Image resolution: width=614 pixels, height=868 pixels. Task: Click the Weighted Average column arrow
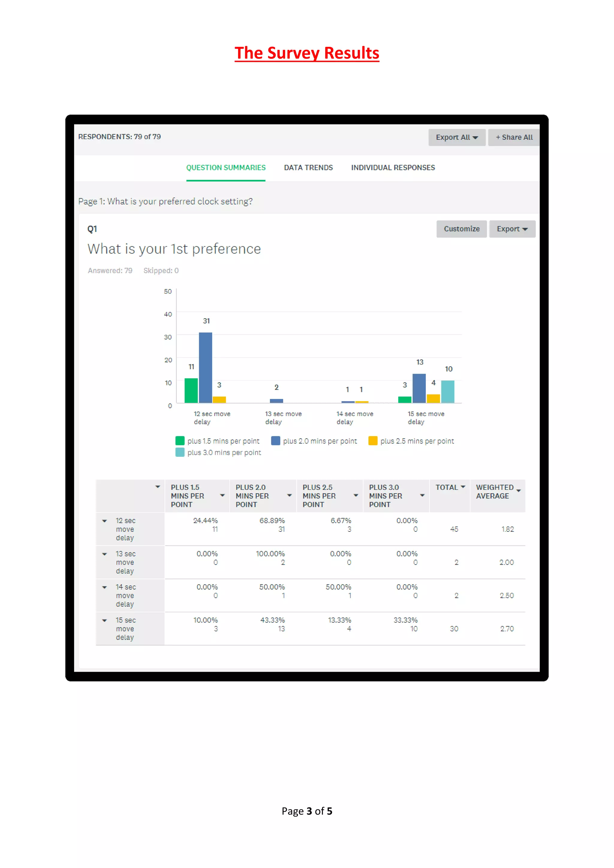(518, 491)
